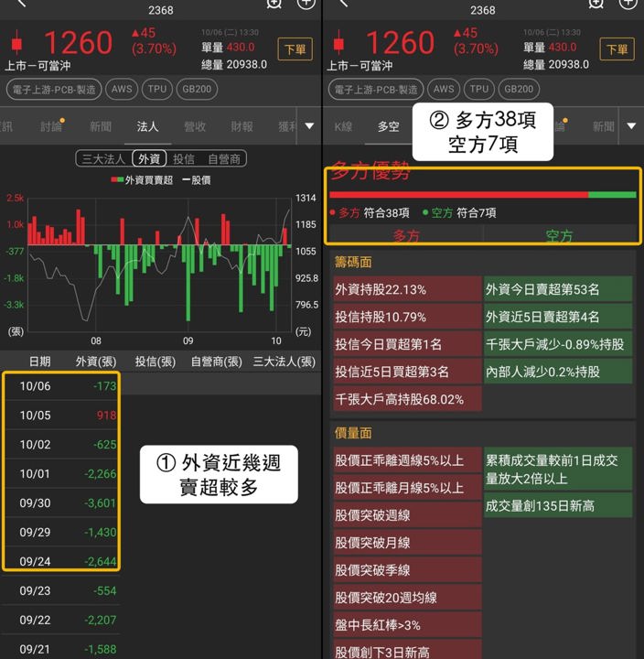Screen dimensions: 644x659
Task: Expand the tab list dropdown arrow in left panel
Action: [309, 125]
